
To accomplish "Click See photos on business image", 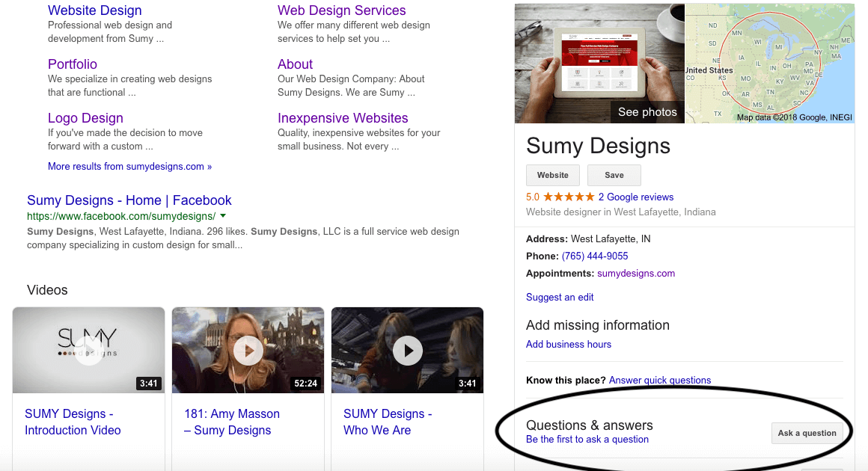I will point(647,112).
